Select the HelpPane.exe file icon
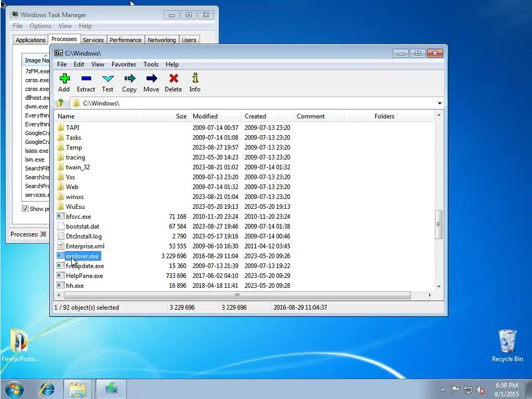Viewport: 532px width, 399px height. (61, 275)
